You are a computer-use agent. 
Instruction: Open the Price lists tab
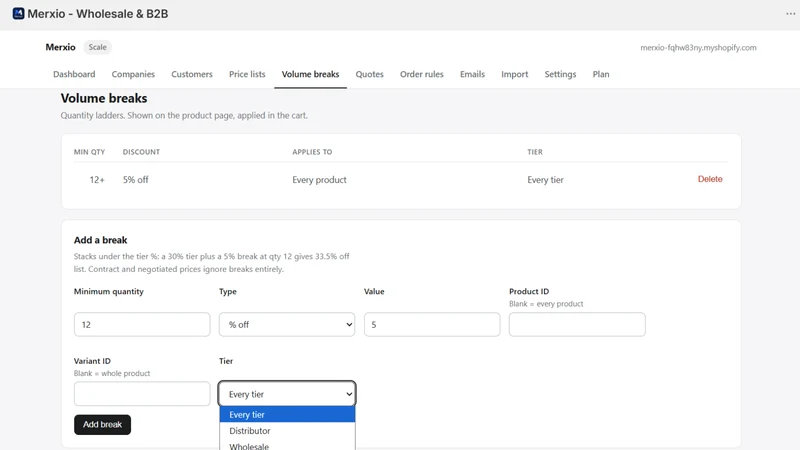(x=247, y=74)
